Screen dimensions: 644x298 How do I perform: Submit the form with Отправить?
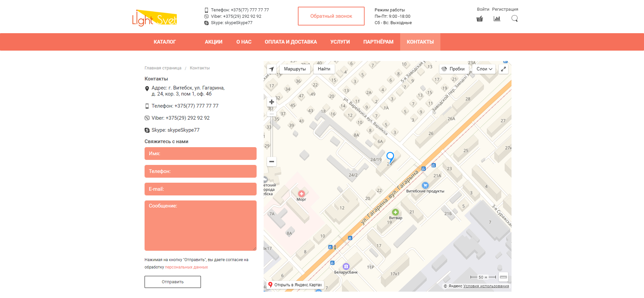[x=173, y=282]
